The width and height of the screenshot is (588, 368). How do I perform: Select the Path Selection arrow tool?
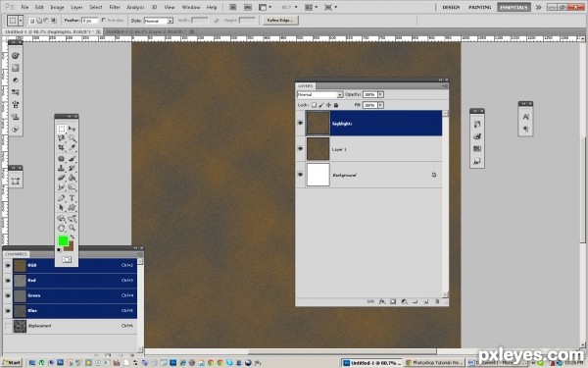62,207
